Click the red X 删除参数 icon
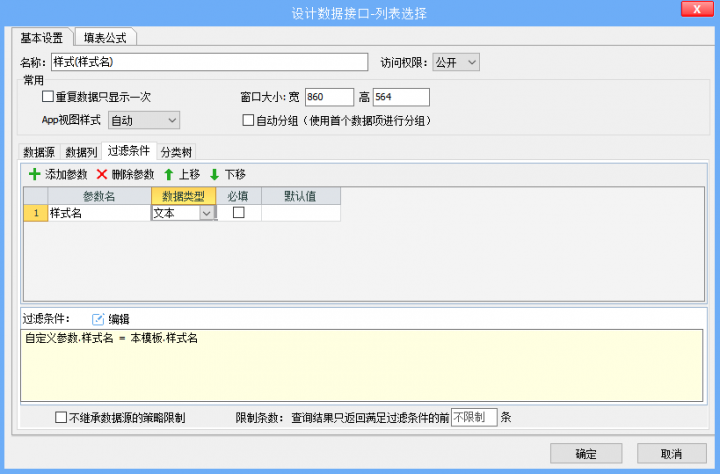This screenshot has width=720, height=474. (x=101, y=175)
